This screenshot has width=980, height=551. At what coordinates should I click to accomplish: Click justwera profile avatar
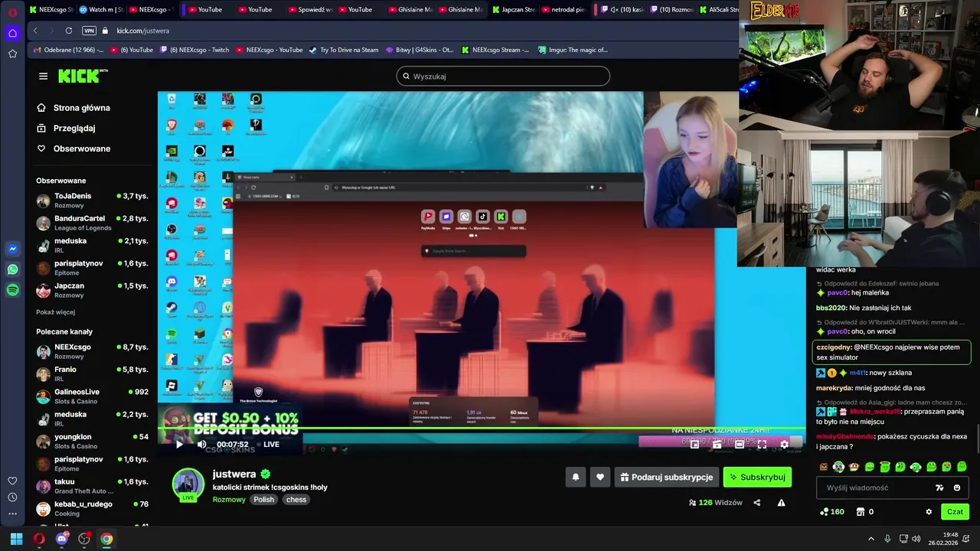click(188, 484)
